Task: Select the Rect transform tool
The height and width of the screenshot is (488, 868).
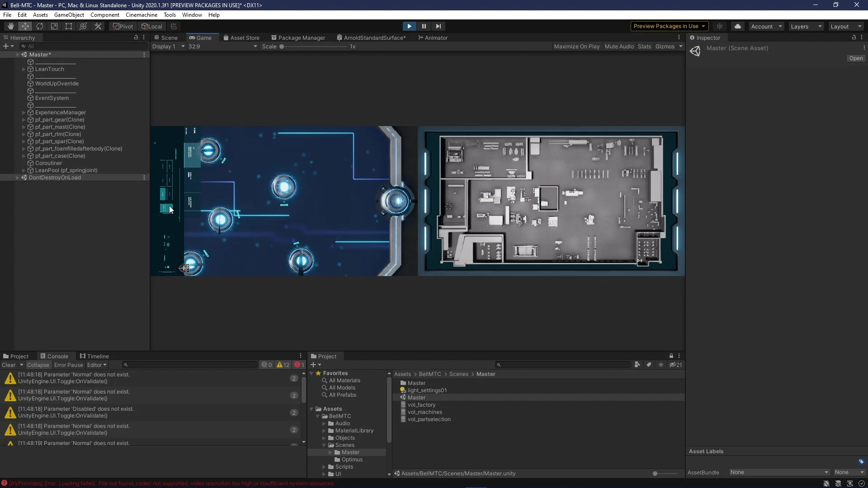Action: [69, 26]
